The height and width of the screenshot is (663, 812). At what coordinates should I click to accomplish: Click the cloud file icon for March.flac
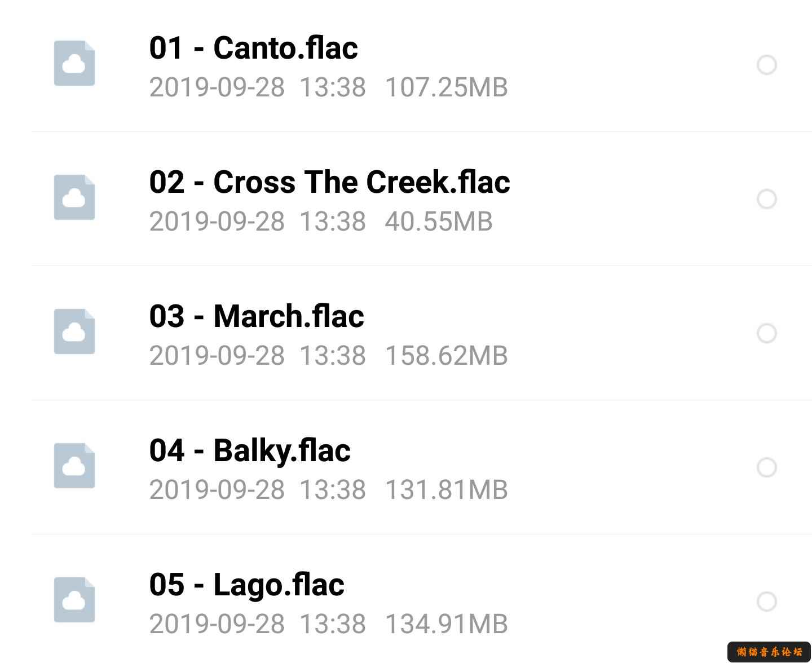click(x=74, y=331)
